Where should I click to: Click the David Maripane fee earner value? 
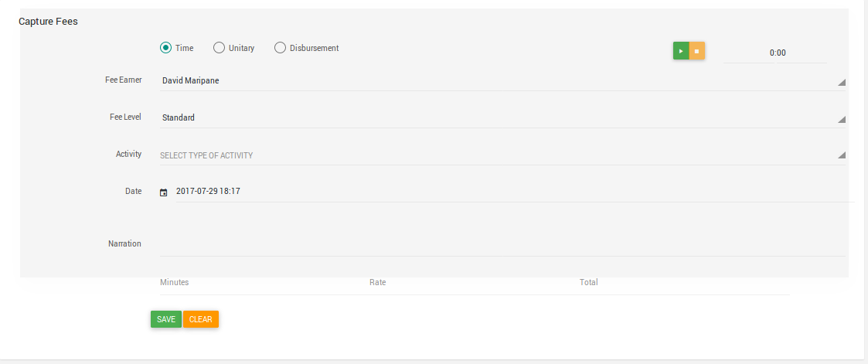(190, 81)
